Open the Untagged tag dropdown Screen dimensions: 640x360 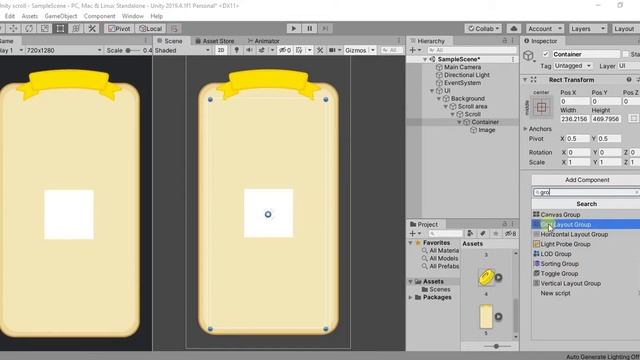pos(573,66)
